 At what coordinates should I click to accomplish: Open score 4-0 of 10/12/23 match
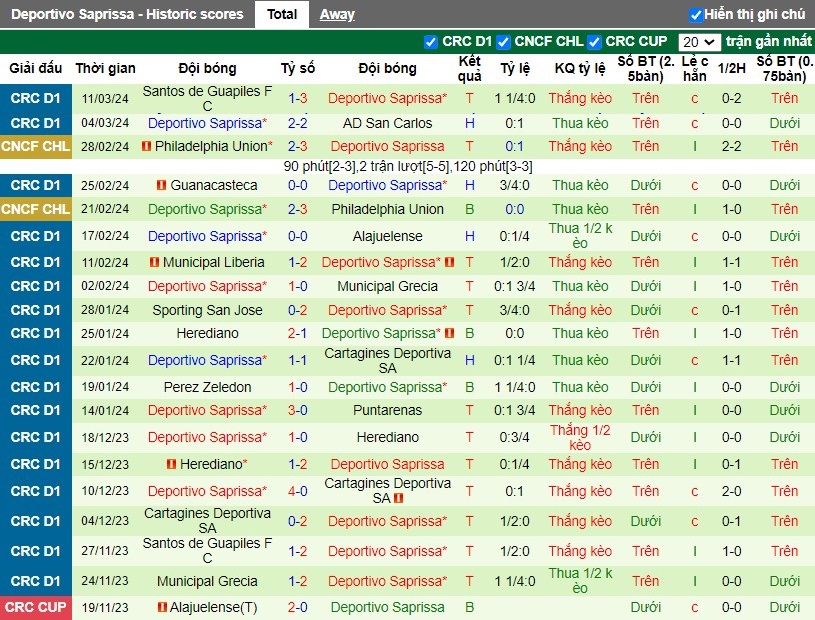pyautogui.click(x=297, y=491)
